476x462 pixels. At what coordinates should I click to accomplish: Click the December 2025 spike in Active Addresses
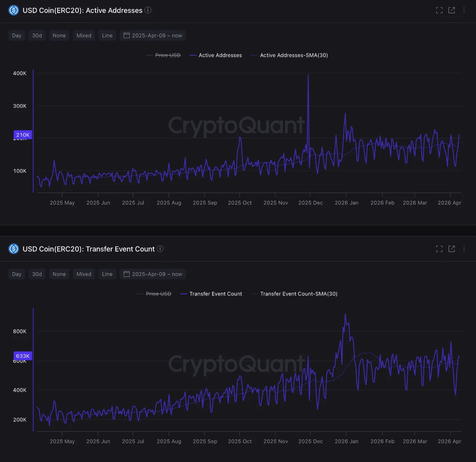click(x=308, y=76)
